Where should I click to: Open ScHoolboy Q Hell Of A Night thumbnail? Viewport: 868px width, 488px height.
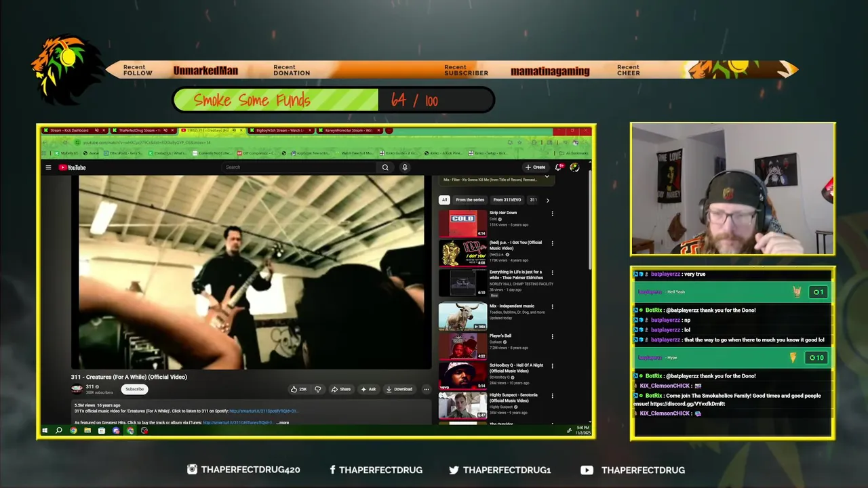pos(462,375)
